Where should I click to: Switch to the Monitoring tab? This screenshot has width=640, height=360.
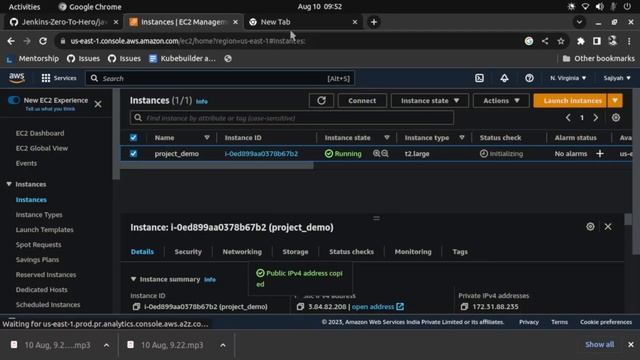[413, 252]
